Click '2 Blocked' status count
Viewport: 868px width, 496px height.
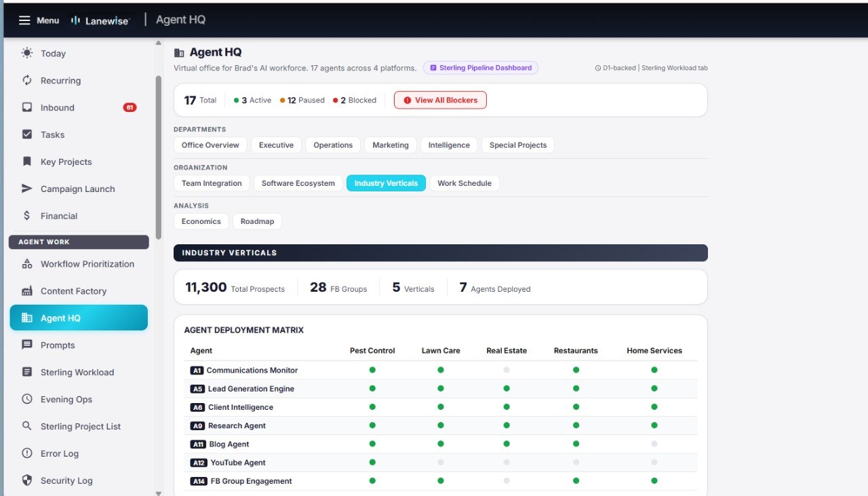[355, 100]
